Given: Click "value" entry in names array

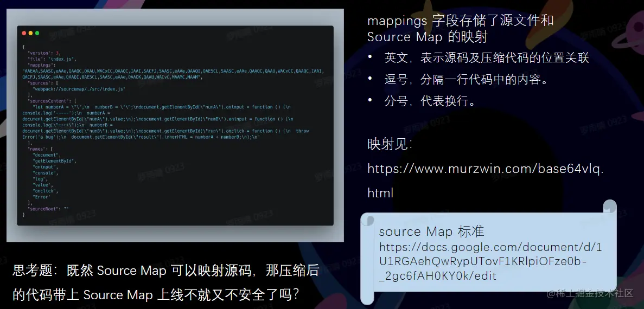Looking at the screenshot, I should click(x=43, y=185).
